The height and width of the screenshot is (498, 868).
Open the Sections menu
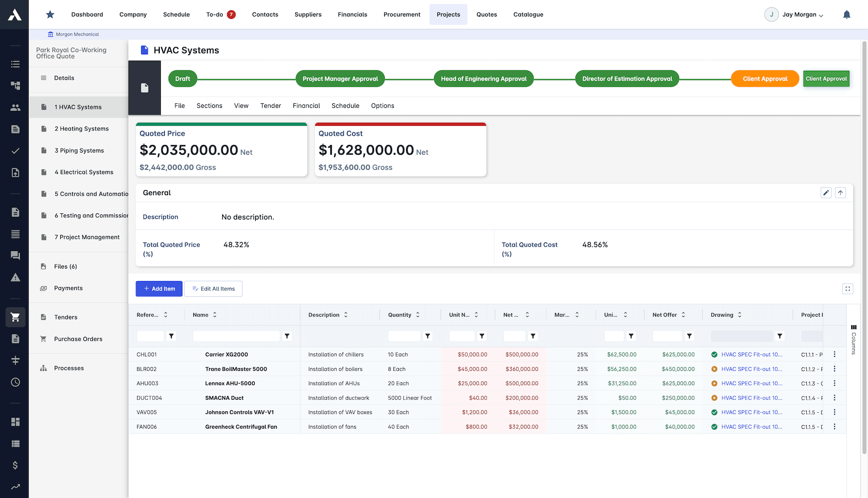coord(209,105)
